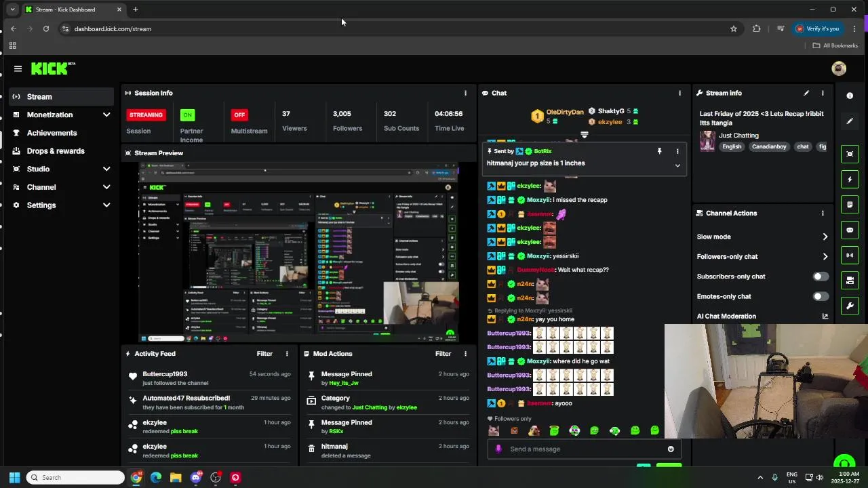Viewport: 868px width, 488px height.
Task: Click the chat bubble icon in right sidebar
Action: tap(850, 230)
